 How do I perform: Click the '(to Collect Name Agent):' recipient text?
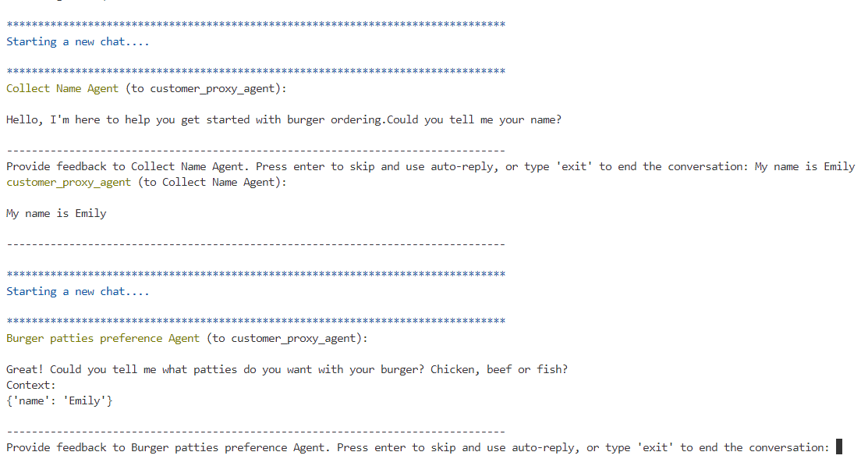[x=212, y=183]
